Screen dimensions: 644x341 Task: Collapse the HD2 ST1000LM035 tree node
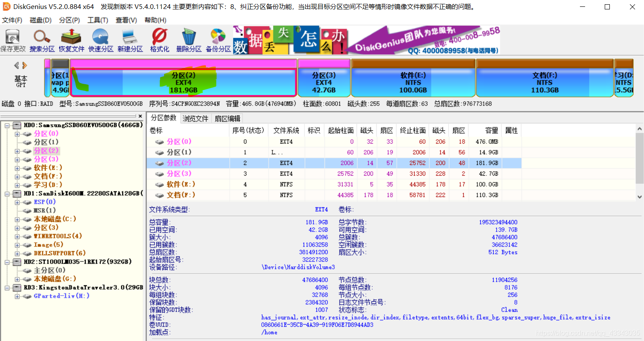[7, 262]
